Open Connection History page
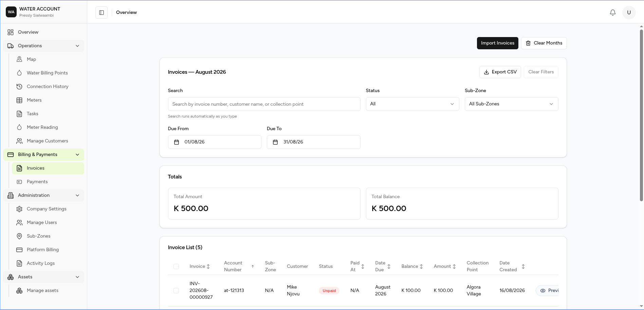The width and height of the screenshot is (644, 310). (48, 86)
